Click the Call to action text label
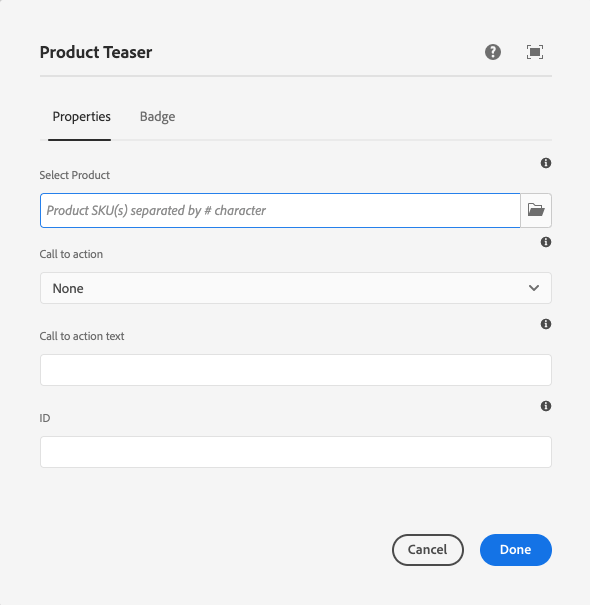Screen dimensions: 590x605 click(82, 336)
